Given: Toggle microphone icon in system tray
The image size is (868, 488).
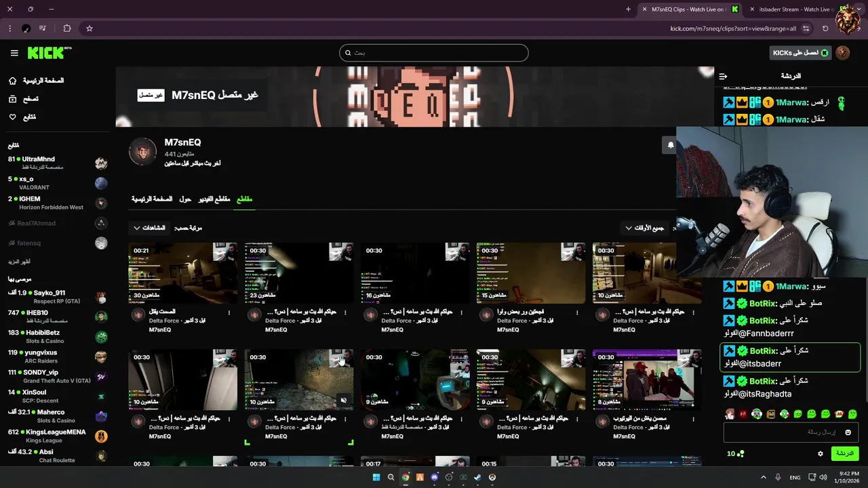Looking at the screenshot, I should click(x=778, y=477).
